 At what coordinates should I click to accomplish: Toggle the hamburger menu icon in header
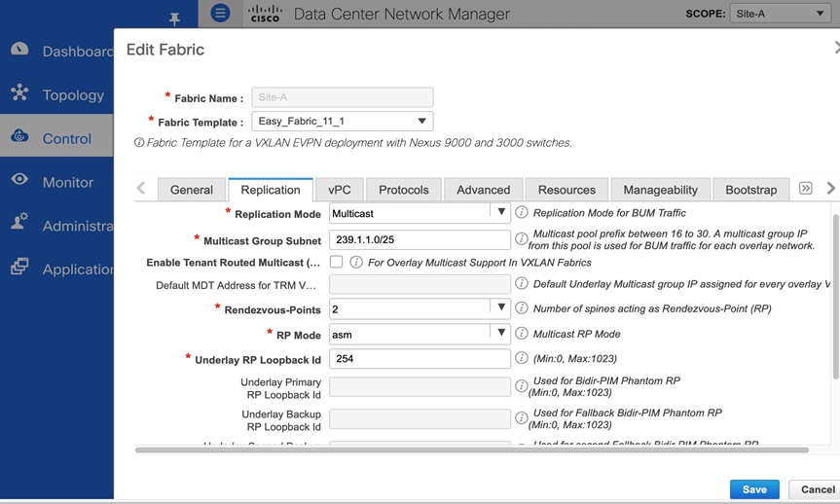(221, 14)
